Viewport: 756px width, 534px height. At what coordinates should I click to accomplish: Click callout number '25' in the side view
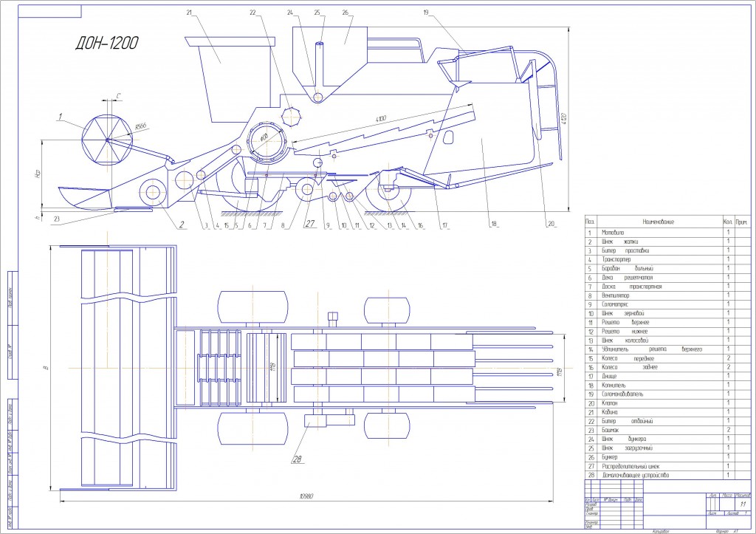(x=317, y=13)
